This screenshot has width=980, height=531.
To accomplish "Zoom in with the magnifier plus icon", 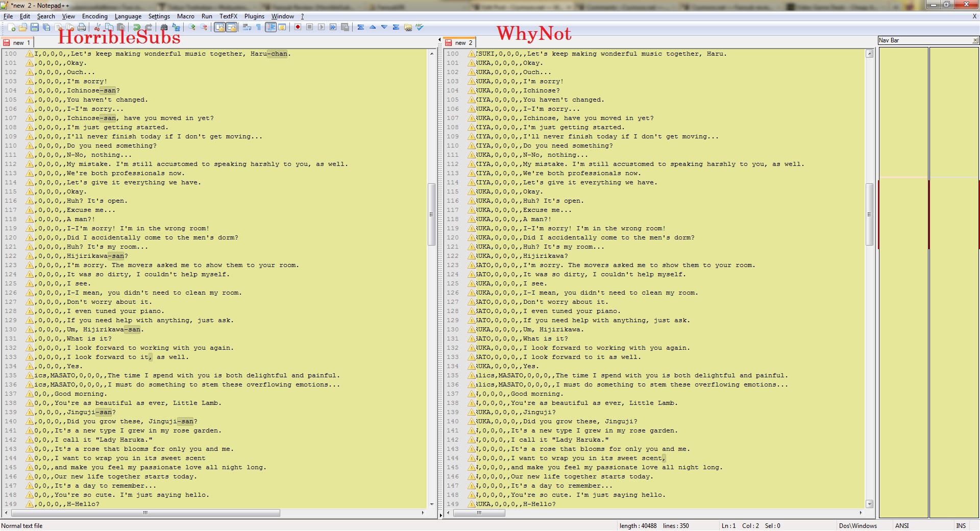I will tap(192, 27).
